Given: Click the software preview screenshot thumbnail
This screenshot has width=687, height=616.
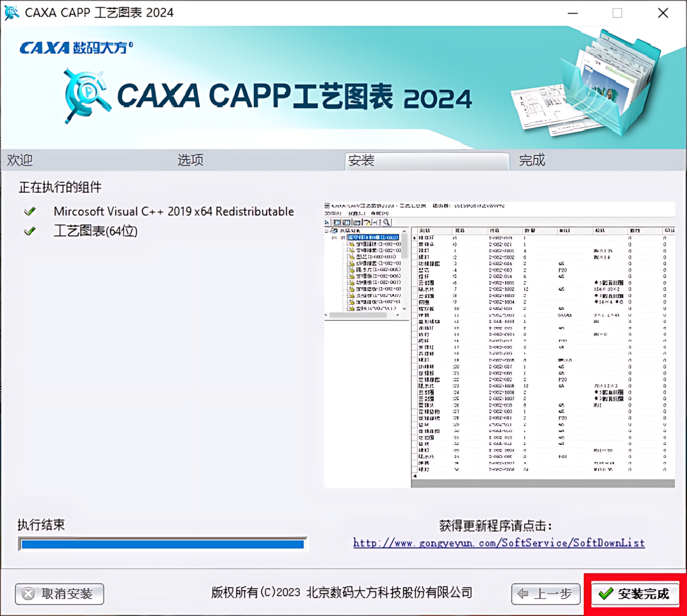Looking at the screenshot, I should (x=499, y=345).
